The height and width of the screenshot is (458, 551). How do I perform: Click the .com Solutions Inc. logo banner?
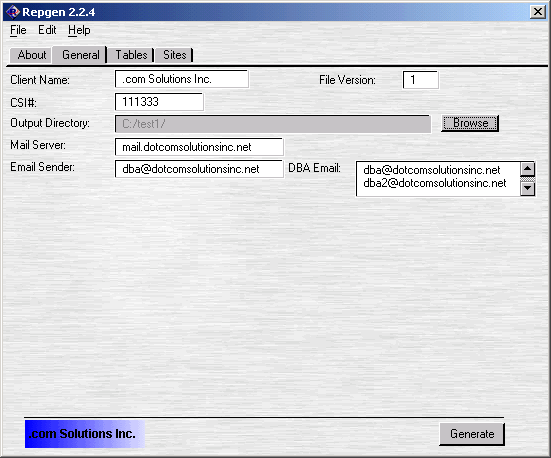(x=84, y=434)
